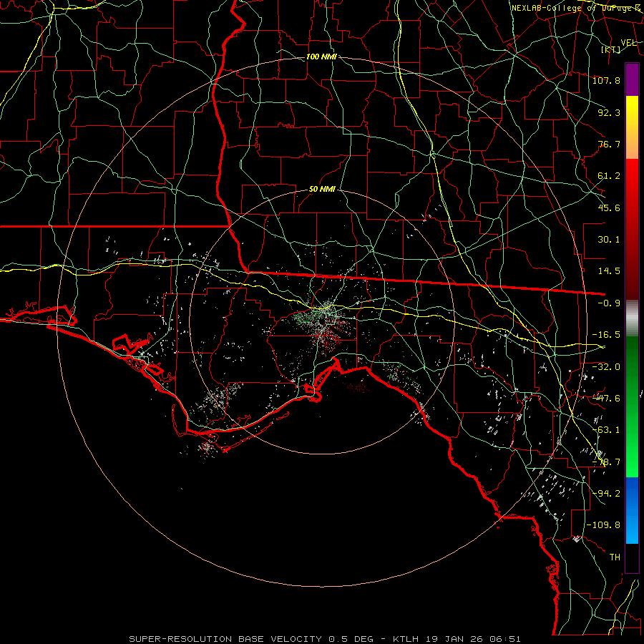Pick the bright green segment of the color bar
This screenshot has width=644, height=644.
pyautogui.click(x=632, y=406)
